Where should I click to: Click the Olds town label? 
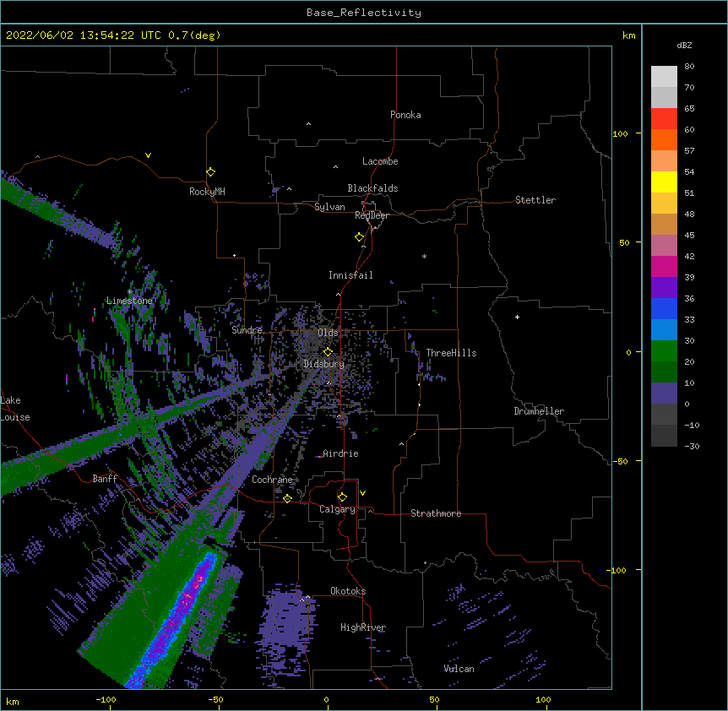pyautogui.click(x=328, y=333)
